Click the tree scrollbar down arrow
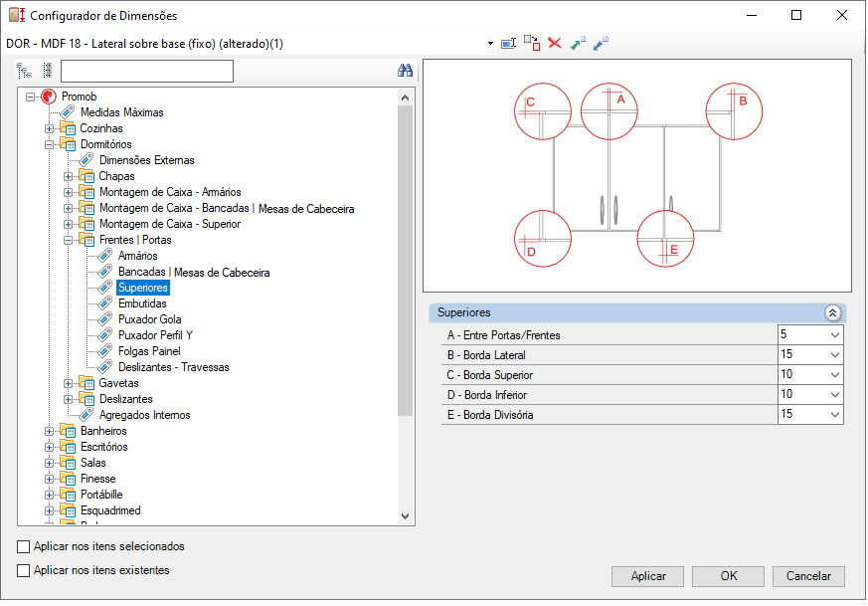This screenshot has width=868, height=606. tap(406, 516)
